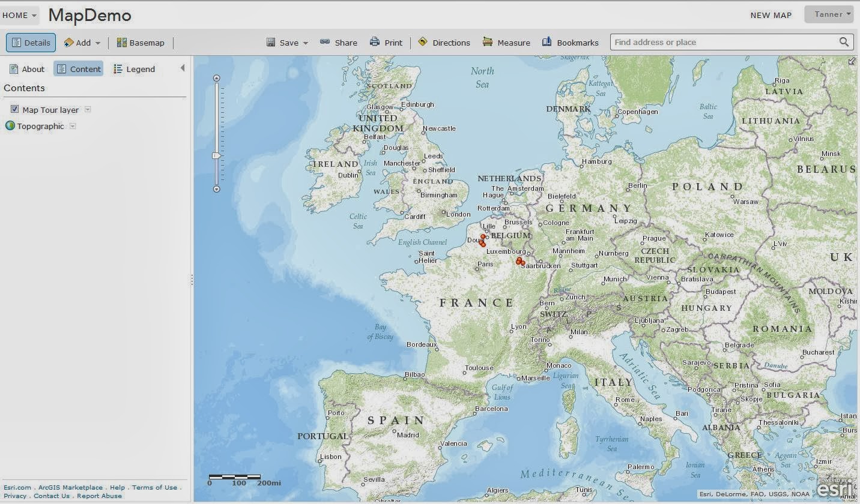Open the Tanner user account dropdown
Screen dimensions: 860x504
click(x=829, y=14)
